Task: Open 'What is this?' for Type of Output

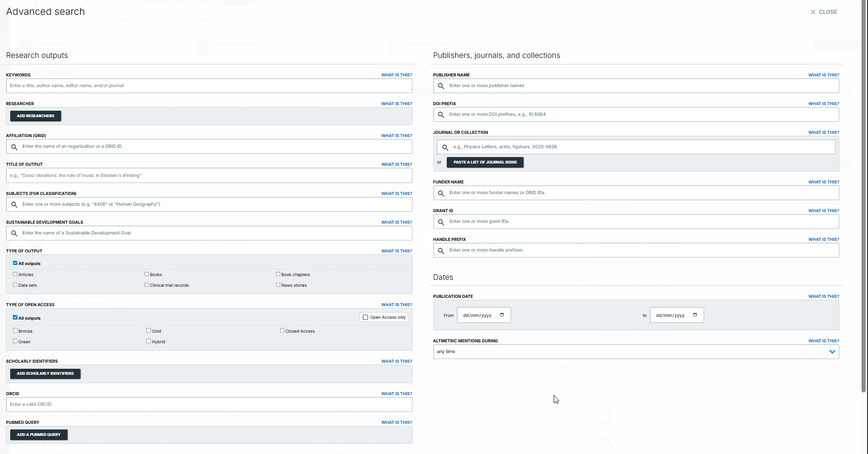Action: pyautogui.click(x=397, y=251)
